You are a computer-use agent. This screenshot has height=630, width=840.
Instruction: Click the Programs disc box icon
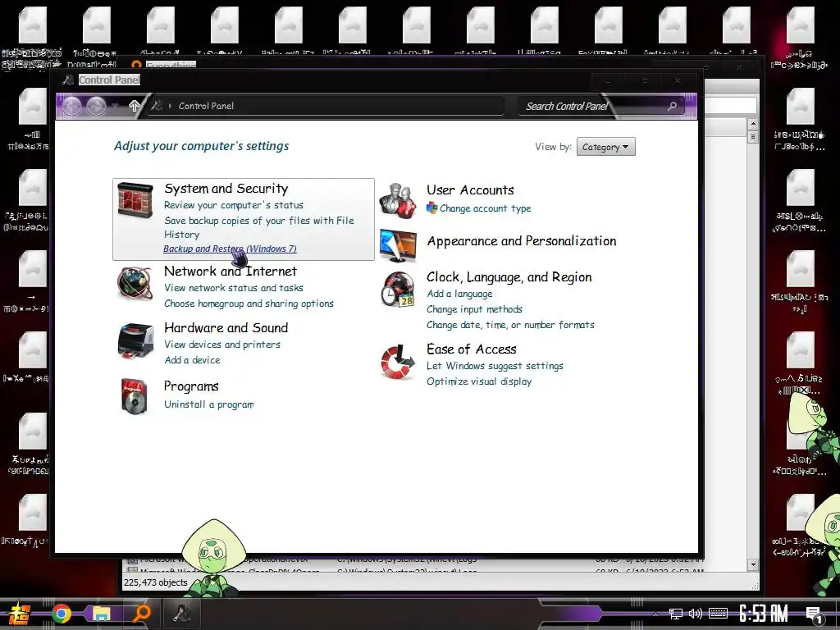134,396
